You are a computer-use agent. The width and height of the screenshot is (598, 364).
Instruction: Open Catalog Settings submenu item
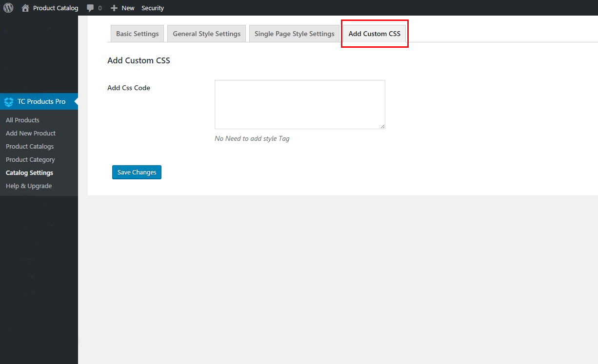29,172
